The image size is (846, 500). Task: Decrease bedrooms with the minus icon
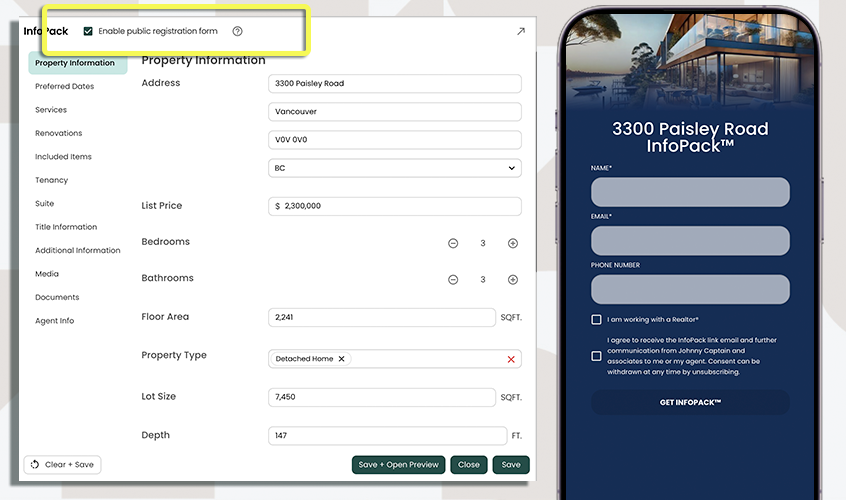click(x=453, y=243)
